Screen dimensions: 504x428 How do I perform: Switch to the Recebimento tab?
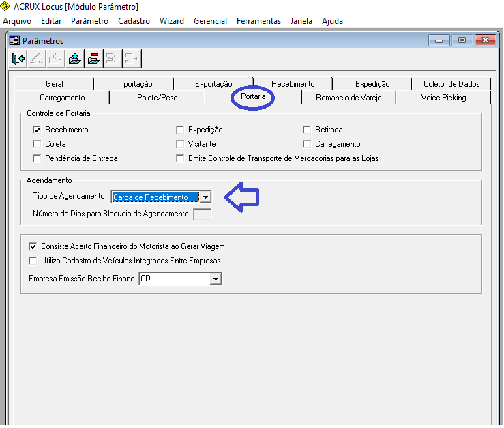(293, 84)
